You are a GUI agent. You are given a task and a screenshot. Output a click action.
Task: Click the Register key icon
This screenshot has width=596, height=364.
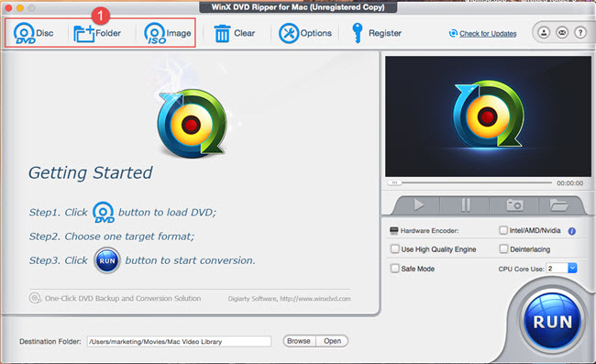pyautogui.click(x=358, y=33)
